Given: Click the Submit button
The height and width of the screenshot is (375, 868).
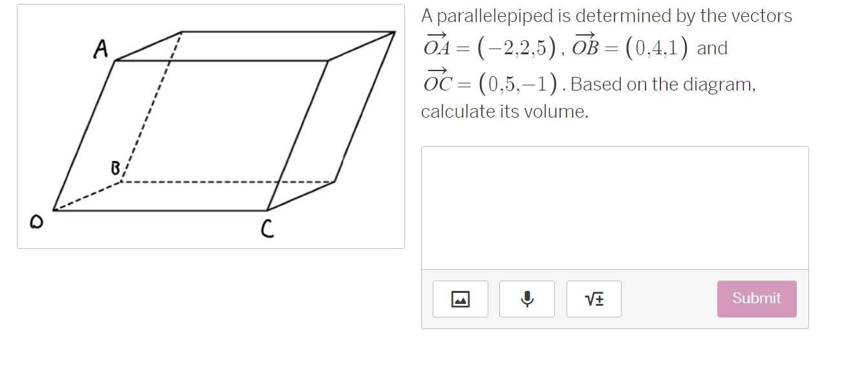Looking at the screenshot, I should tap(756, 299).
